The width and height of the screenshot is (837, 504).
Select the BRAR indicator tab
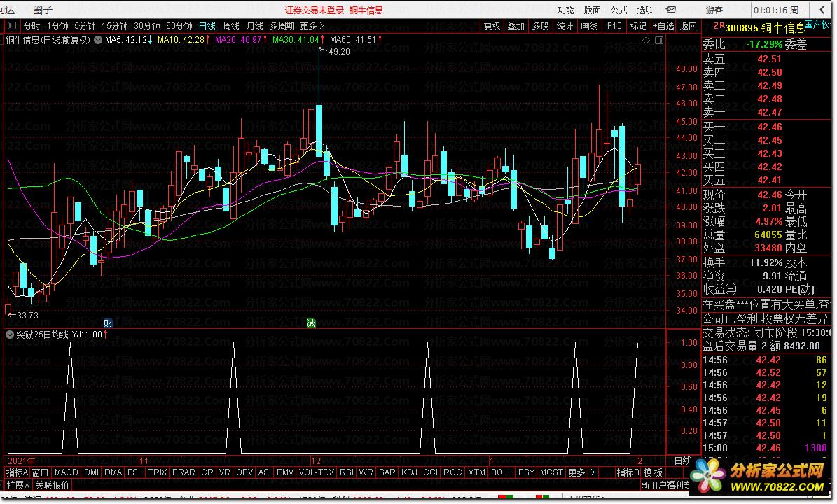[184, 472]
